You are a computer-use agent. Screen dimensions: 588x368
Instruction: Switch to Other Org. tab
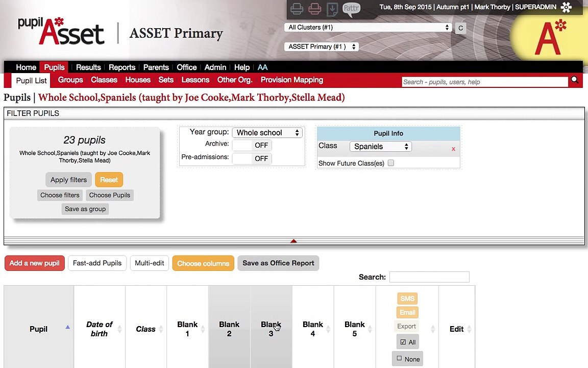click(x=235, y=80)
